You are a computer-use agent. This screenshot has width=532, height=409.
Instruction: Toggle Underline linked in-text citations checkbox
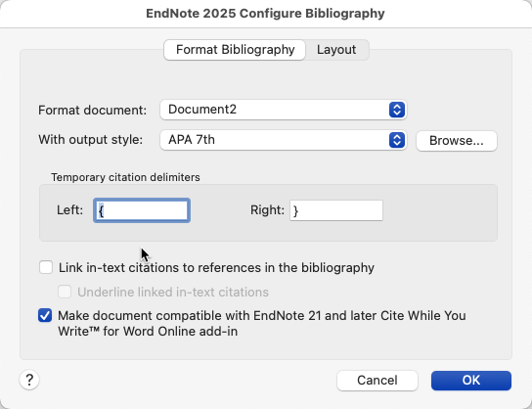[65, 292]
